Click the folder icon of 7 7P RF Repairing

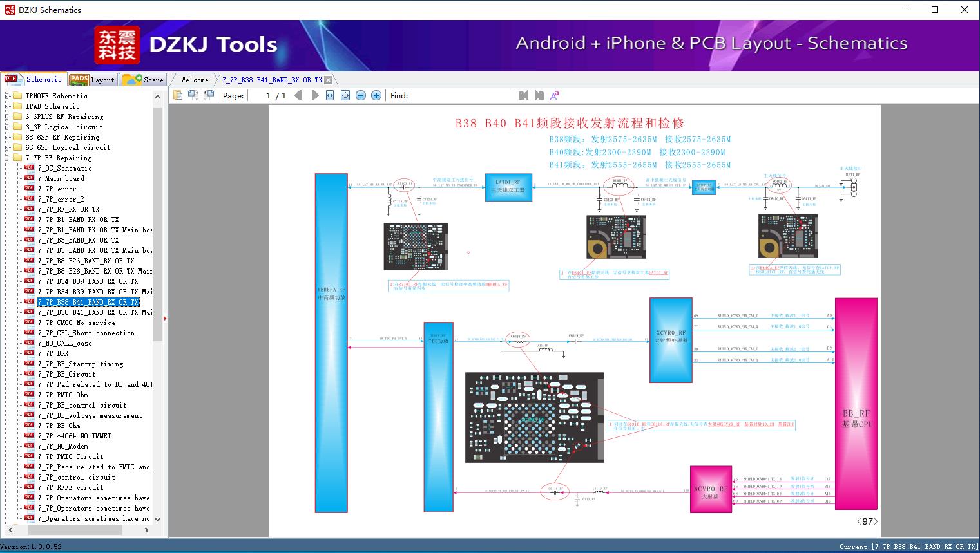[17, 158]
